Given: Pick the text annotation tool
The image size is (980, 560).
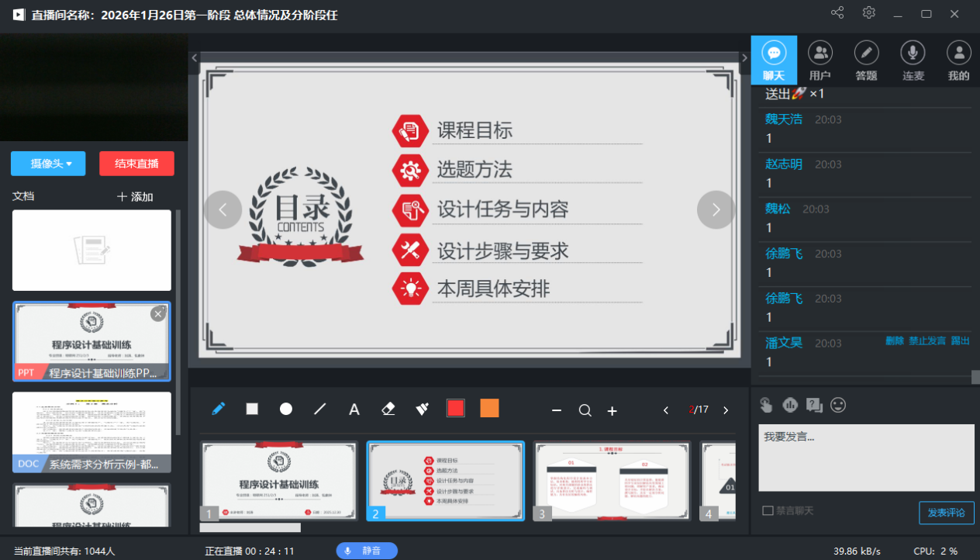Looking at the screenshot, I should point(354,410).
